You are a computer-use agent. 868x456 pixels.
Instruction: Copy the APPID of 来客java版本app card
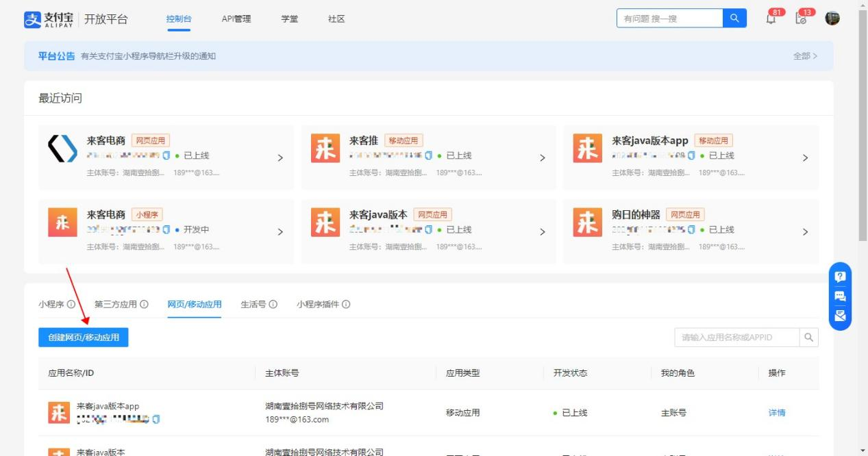point(691,155)
